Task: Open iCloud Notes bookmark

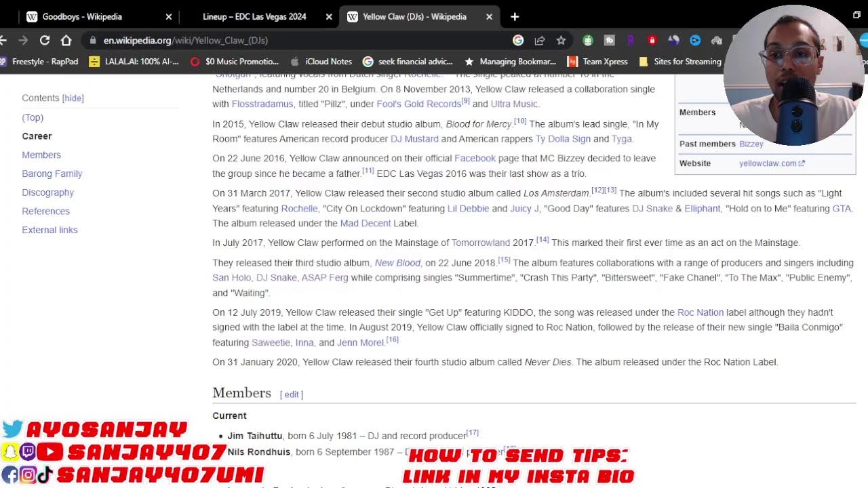Action: coord(321,62)
